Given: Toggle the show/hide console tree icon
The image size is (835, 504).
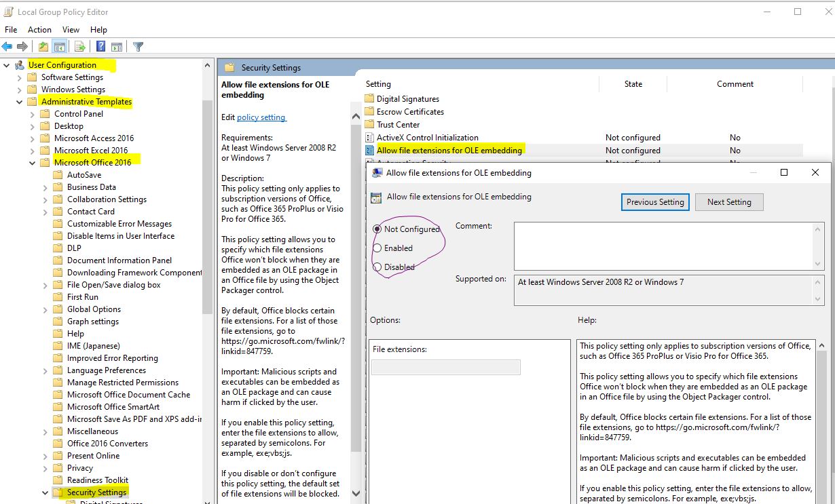Looking at the screenshot, I should [x=60, y=47].
